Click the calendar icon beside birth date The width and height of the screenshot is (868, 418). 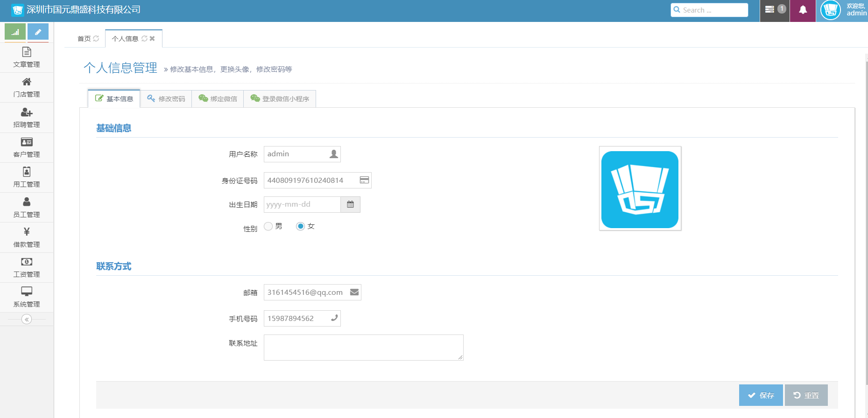(x=350, y=204)
